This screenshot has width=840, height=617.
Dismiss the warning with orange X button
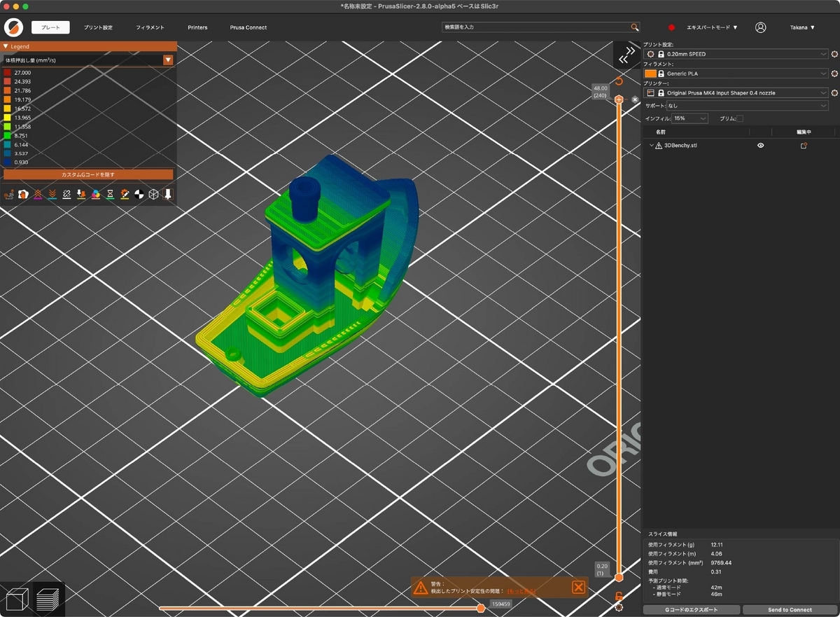[578, 587]
